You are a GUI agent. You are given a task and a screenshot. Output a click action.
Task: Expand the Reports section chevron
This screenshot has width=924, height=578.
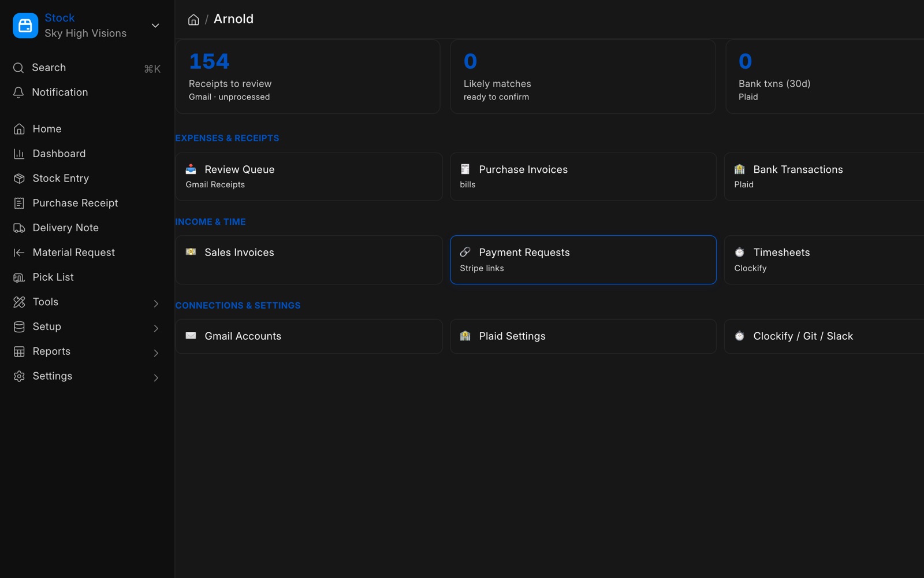coord(156,353)
